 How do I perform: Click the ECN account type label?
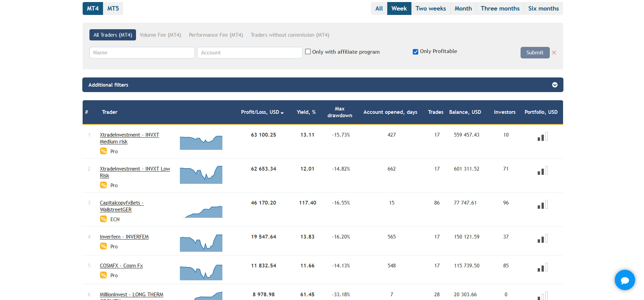115,219
